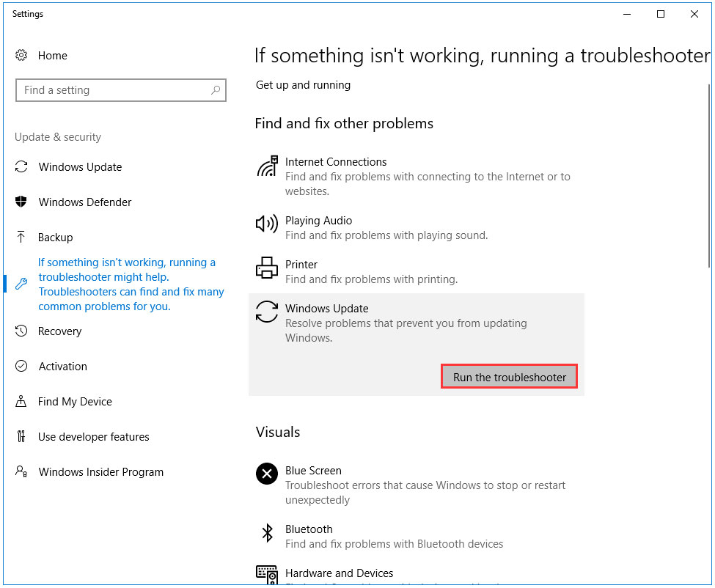
Task: Go to Windows Defender section
Action: (85, 202)
